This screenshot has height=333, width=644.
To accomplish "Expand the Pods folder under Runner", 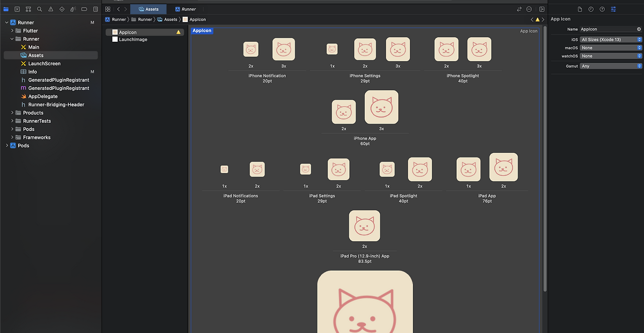I will click(x=12, y=129).
